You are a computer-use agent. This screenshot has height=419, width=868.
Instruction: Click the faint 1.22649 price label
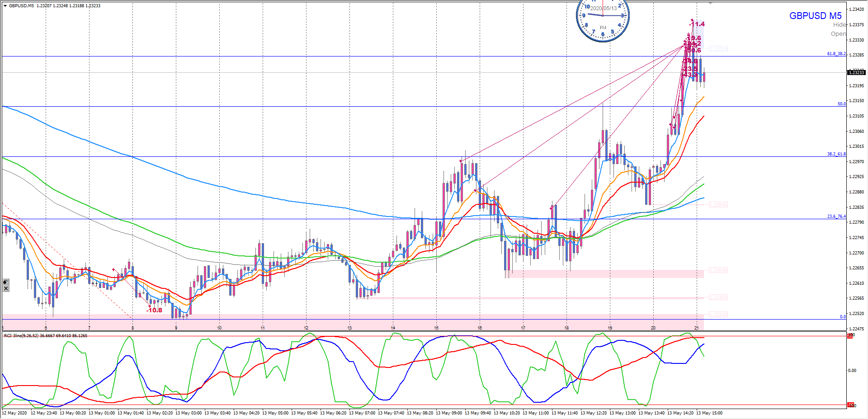718,270
